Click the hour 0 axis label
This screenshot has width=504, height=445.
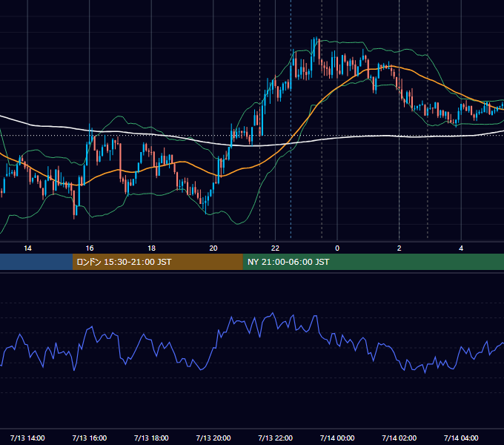337,248
